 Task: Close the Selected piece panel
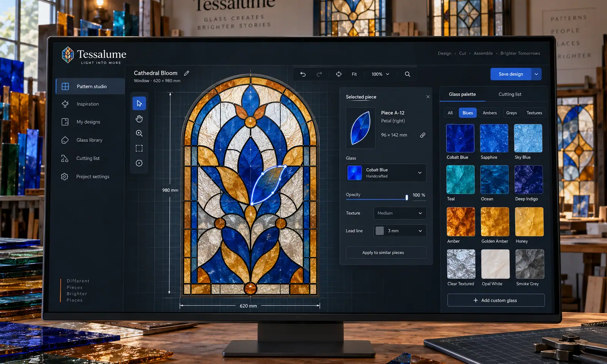click(x=428, y=97)
